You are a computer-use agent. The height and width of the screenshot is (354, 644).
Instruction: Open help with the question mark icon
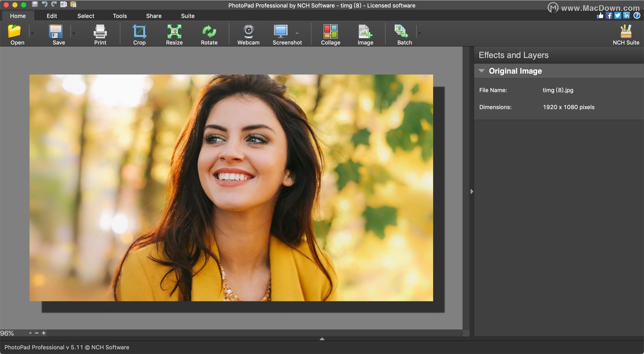coord(637,16)
